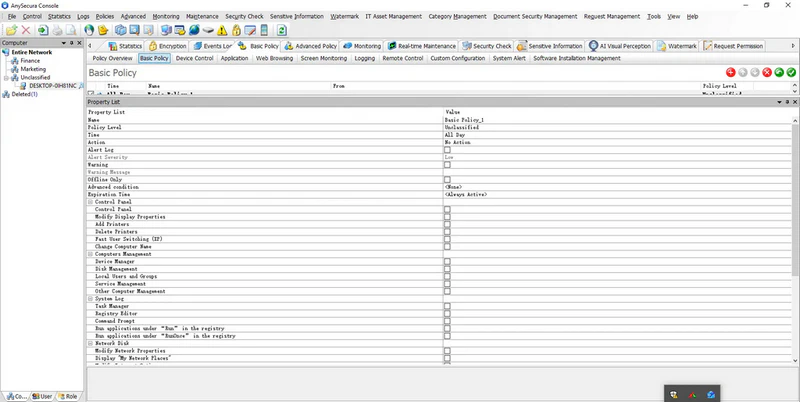Screen dimensions: 800x402
Task: Open the IT Asset Management menu
Action: coord(393,16)
